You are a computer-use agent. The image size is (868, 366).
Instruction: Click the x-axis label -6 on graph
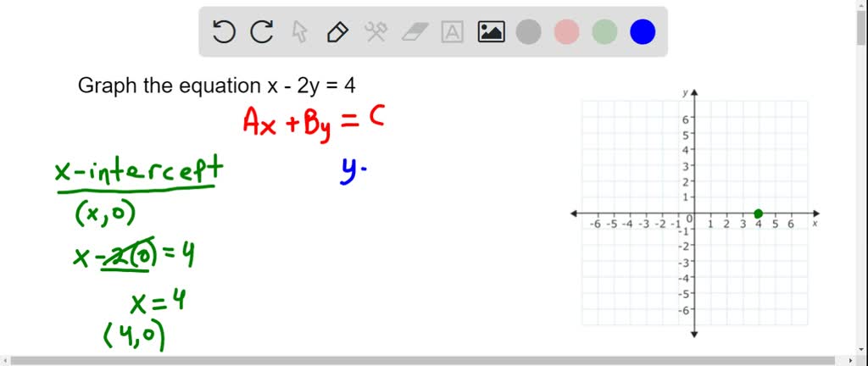pyautogui.click(x=595, y=224)
